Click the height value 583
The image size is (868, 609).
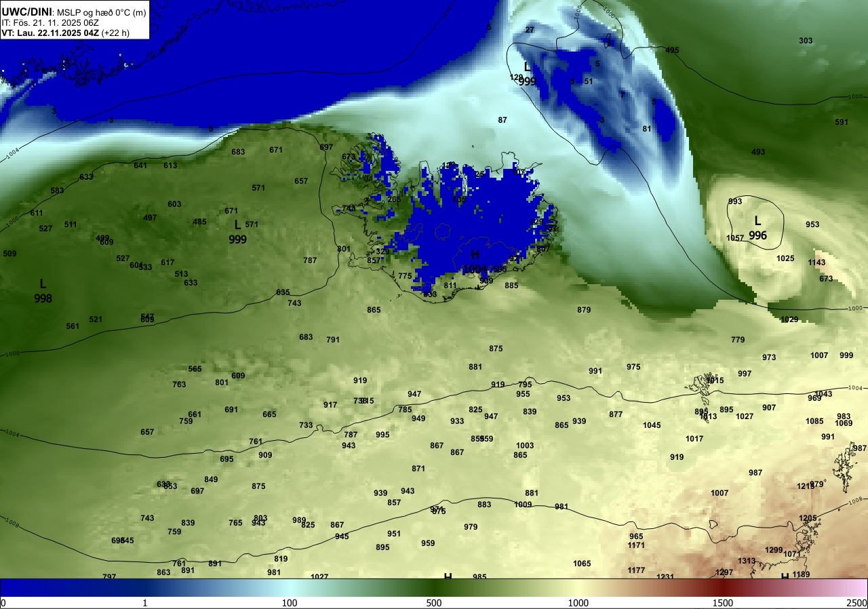tap(57, 191)
